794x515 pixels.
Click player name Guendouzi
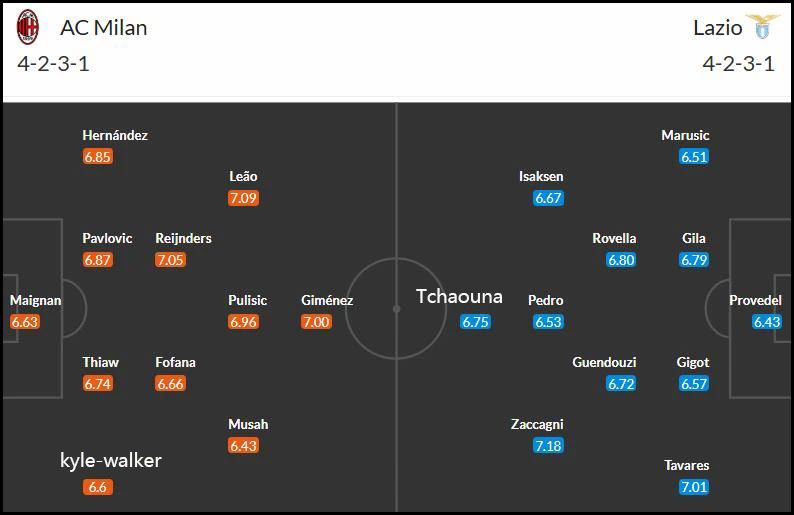coord(604,363)
